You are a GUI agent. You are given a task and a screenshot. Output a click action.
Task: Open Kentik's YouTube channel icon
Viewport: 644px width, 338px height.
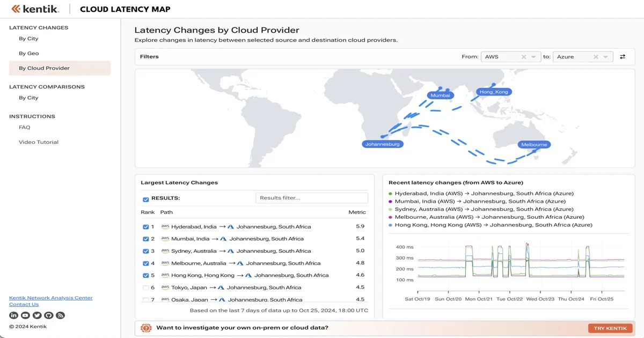(x=25, y=315)
